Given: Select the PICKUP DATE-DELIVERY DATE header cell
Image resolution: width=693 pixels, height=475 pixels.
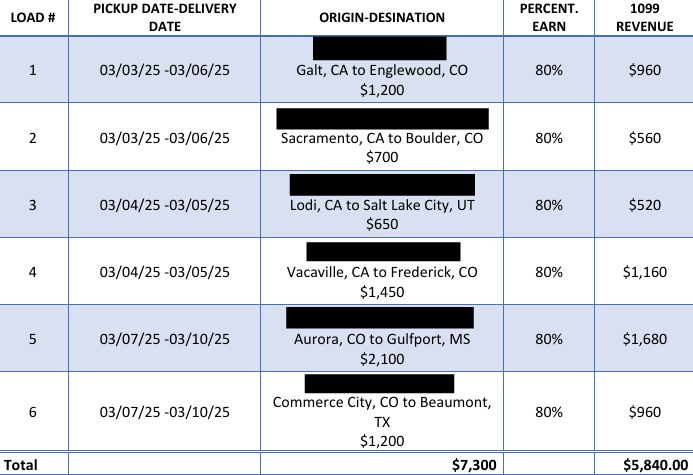Looking at the screenshot, I should pos(164,18).
